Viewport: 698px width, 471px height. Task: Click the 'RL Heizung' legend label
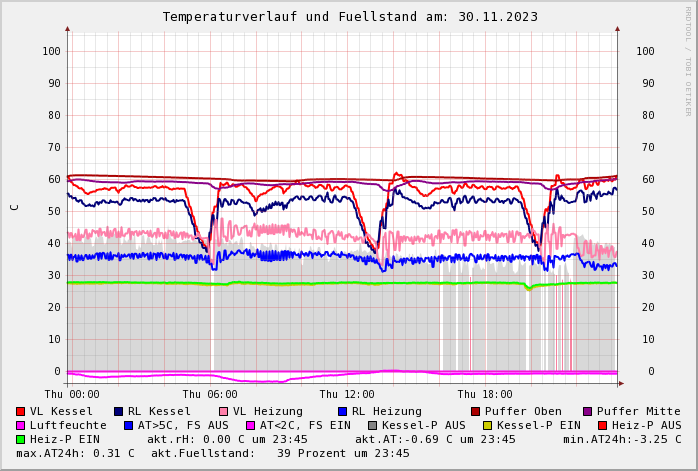click(387, 411)
